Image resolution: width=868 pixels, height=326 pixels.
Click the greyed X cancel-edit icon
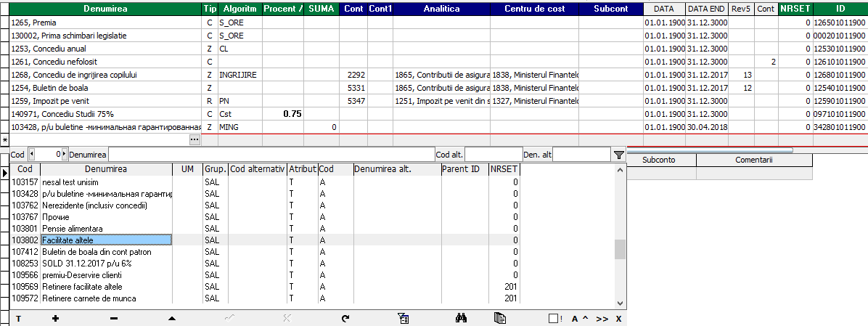point(287,318)
